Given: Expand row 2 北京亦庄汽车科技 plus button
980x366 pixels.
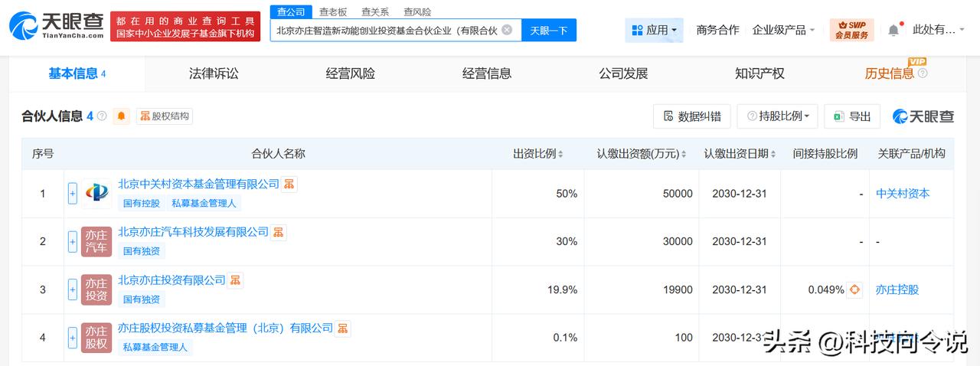Looking at the screenshot, I should pyautogui.click(x=73, y=241).
